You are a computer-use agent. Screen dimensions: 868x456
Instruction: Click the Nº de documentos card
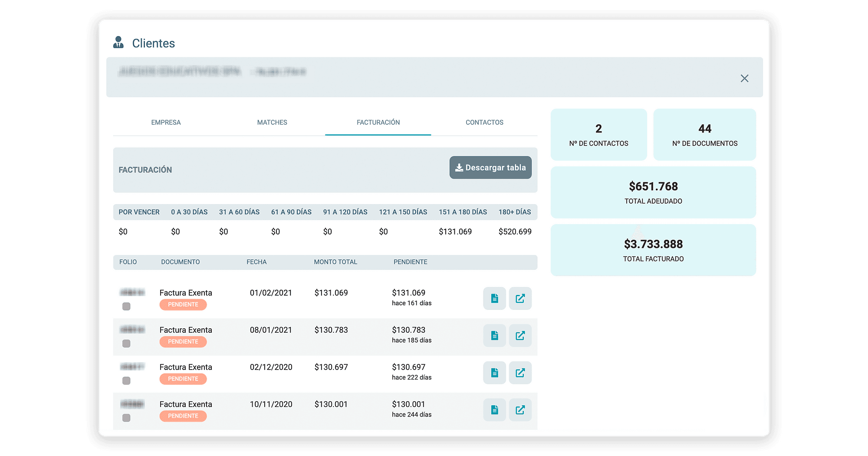click(x=704, y=135)
